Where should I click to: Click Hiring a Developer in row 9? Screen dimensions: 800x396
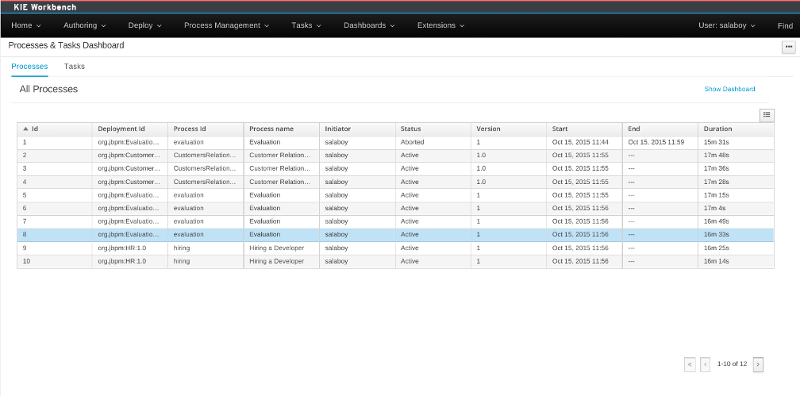click(277, 248)
